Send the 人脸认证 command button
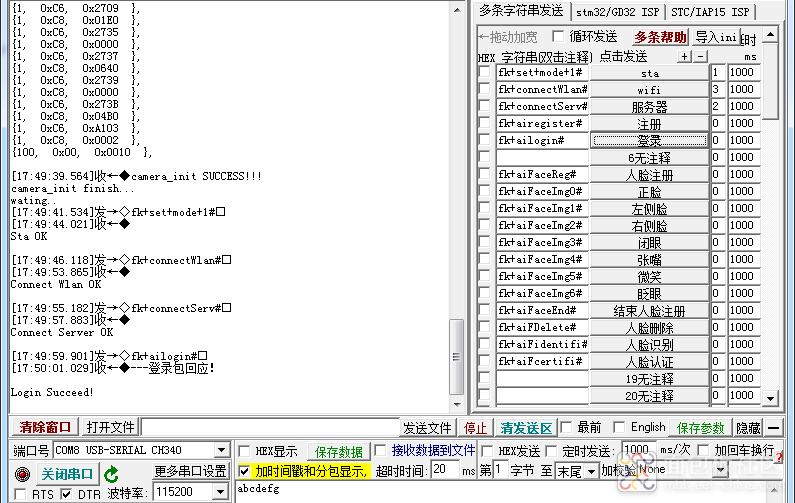Viewport: 795px width, 503px height. (x=649, y=362)
